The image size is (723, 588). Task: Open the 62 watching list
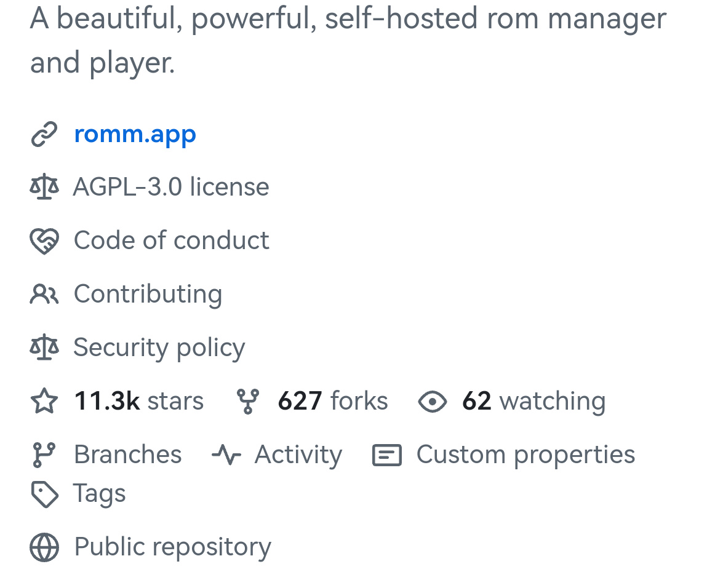click(x=534, y=402)
